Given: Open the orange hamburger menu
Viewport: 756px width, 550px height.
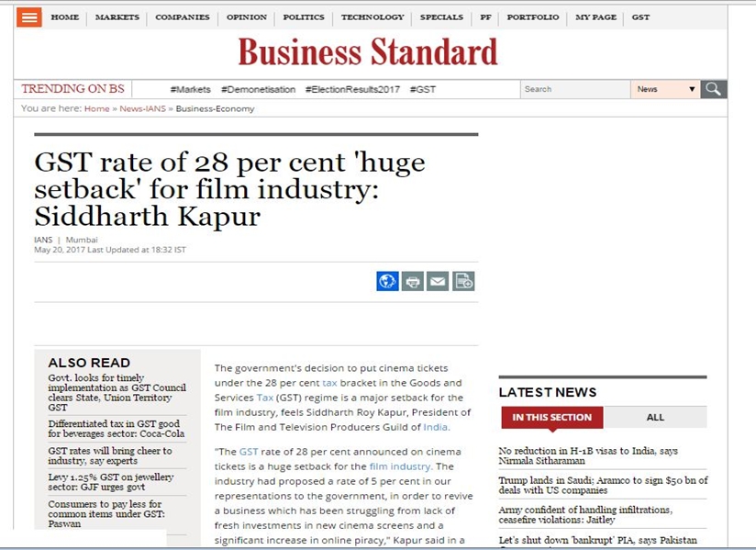Looking at the screenshot, I should pyautogui.click(x=29, y=17).
